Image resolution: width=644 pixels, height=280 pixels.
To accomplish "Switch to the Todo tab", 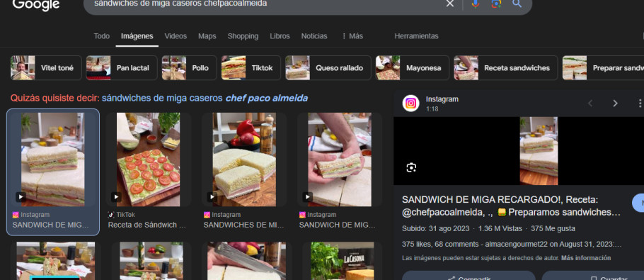I will [x=101, y=36].
